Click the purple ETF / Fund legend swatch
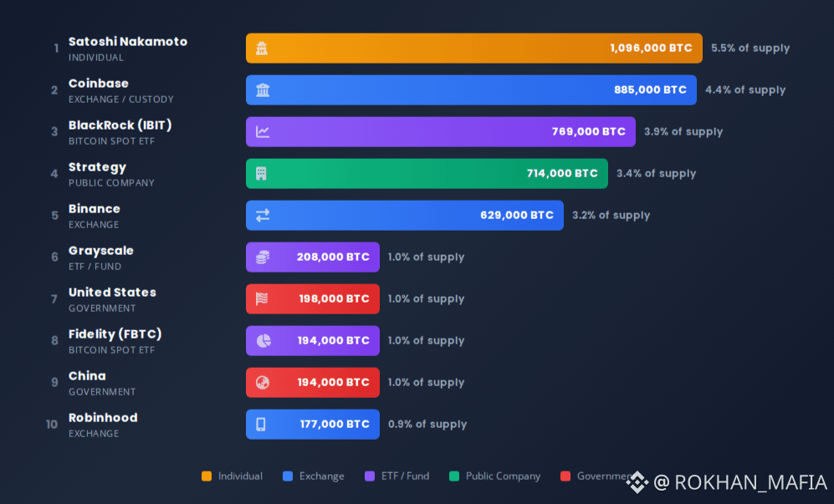 pos(370,476)
